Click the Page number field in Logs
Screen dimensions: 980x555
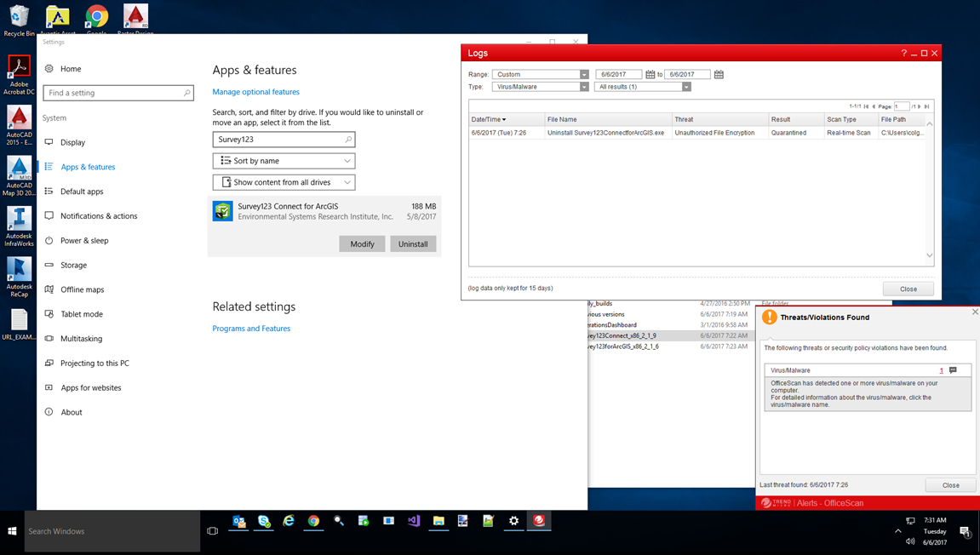[902, 106]
